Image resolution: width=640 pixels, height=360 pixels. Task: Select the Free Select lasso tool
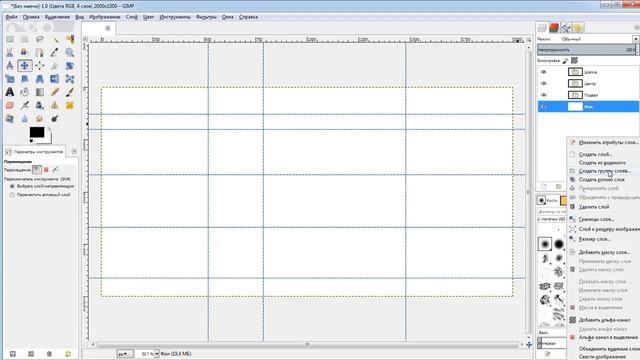point(40,39)
